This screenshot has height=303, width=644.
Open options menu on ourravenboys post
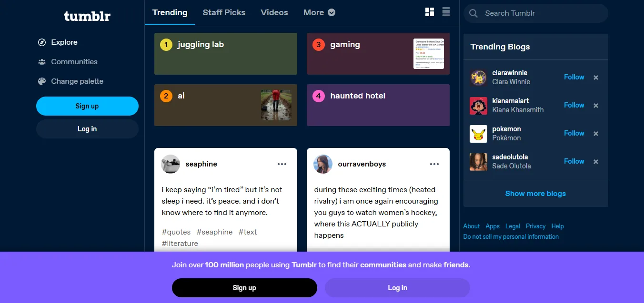tap(434, 164)
